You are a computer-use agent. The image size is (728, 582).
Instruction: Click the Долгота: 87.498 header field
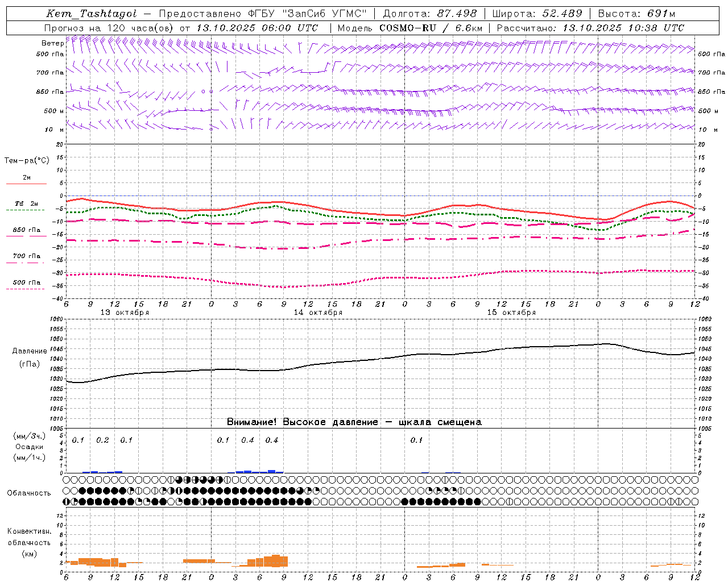click(x=430, y=14)
